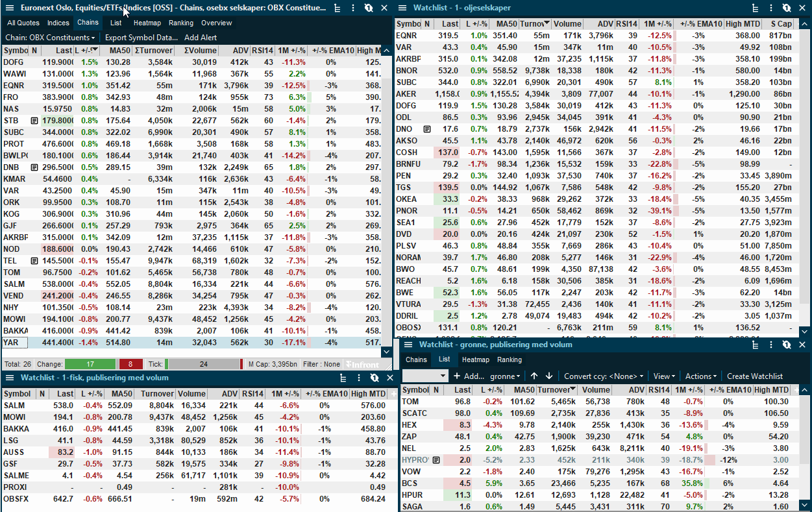Open the news icon beside STB
The width and height of the screenshot is (812, 512).
(x=34, y=121)
